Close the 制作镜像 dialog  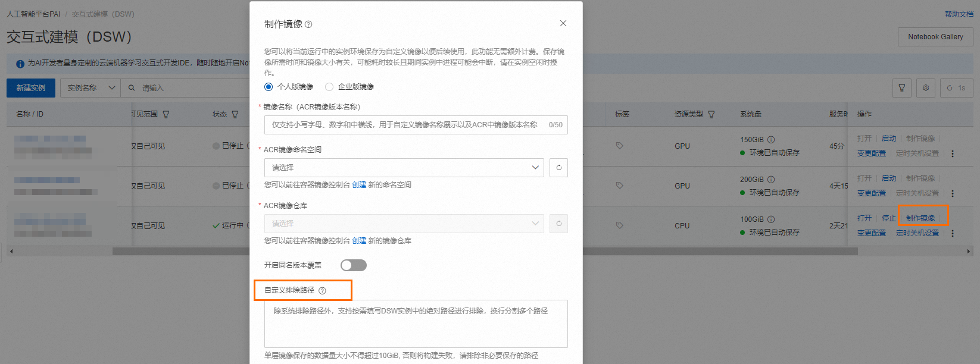(563, 23)
